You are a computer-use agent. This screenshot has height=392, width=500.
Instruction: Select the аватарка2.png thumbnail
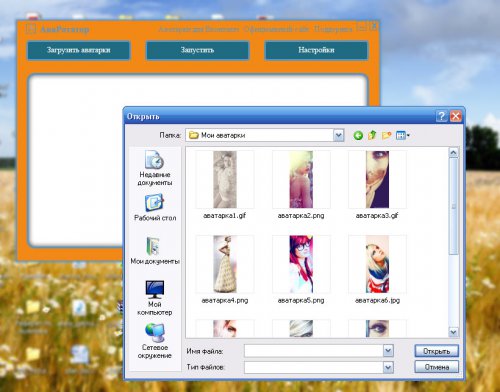[301, 179]
